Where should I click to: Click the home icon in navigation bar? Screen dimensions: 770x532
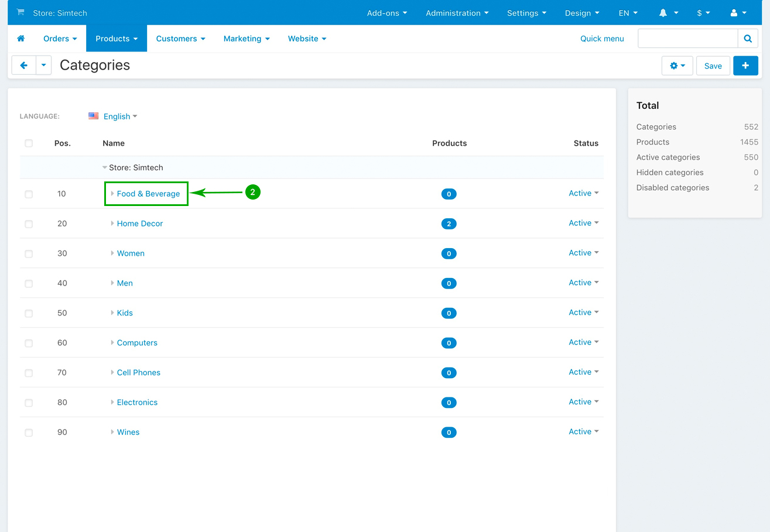click(21, 39)
